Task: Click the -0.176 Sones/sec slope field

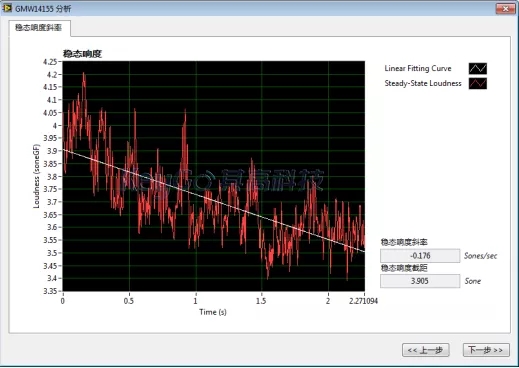Action: [x=420, y=256]
